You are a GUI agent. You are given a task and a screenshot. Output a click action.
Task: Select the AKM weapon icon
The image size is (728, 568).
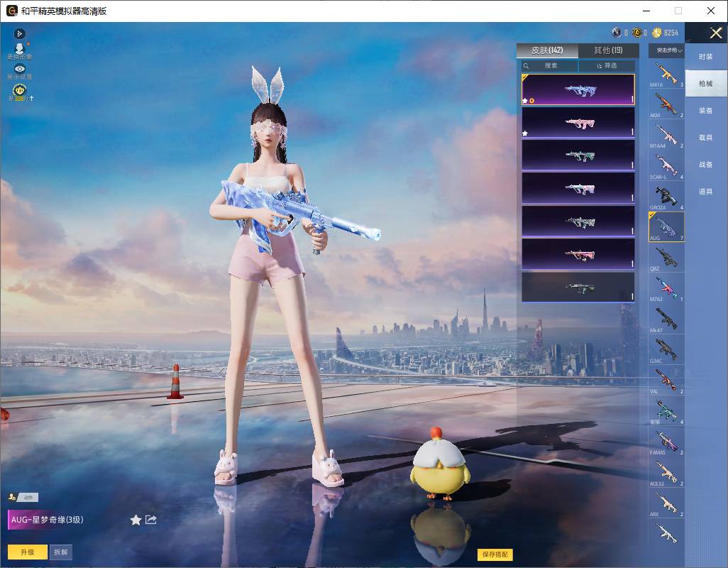pos(666,105)
